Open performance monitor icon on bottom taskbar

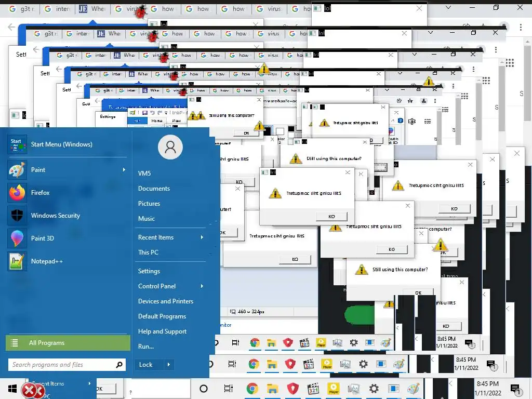[353, 389]
